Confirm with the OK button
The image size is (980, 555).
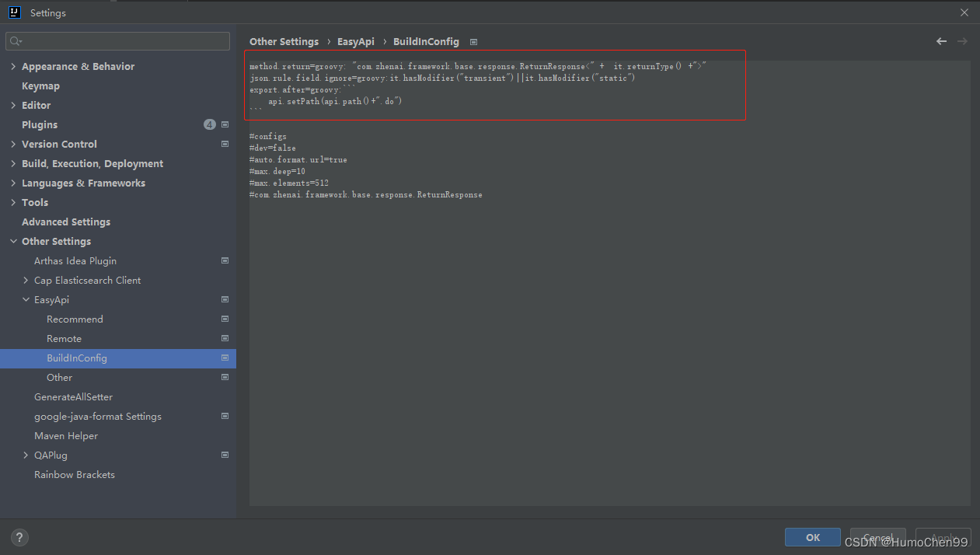click(813, 537)
